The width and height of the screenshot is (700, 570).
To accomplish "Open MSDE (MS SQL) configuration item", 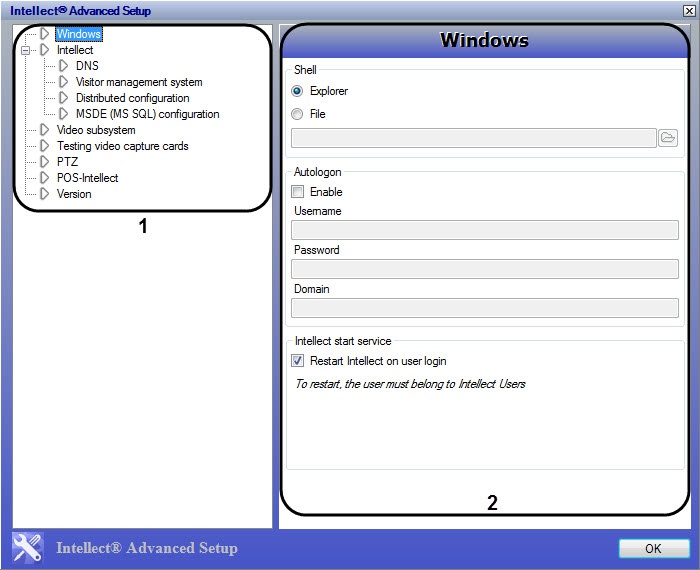I will coord(147,114).
